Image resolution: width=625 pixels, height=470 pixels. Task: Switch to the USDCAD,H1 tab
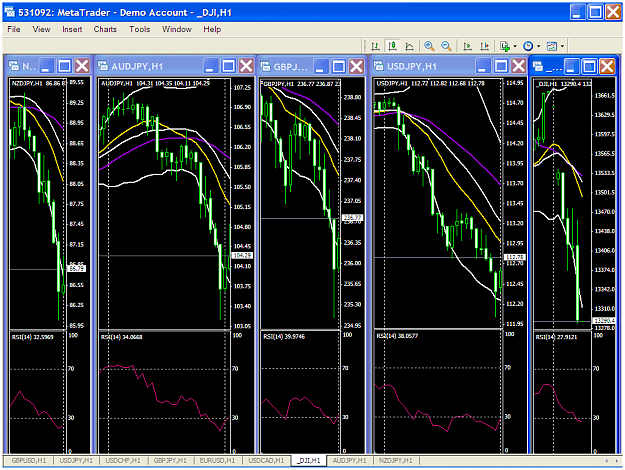(x=266, y=461)
